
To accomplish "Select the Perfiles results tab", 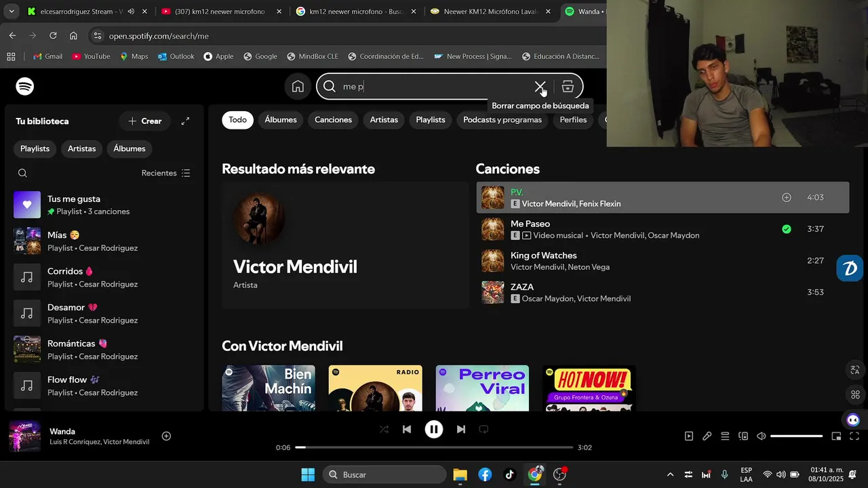I will coord(573,120).
